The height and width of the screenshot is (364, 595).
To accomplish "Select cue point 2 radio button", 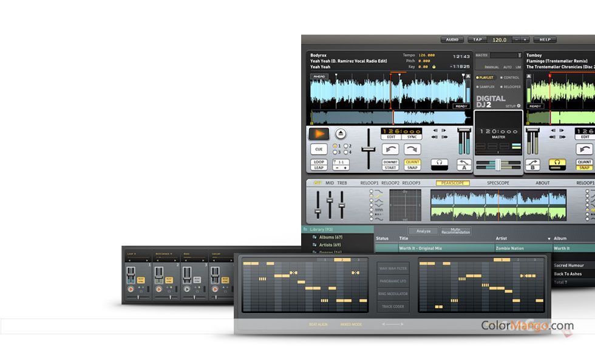I will pyautogui.click(x=345, y=145).
